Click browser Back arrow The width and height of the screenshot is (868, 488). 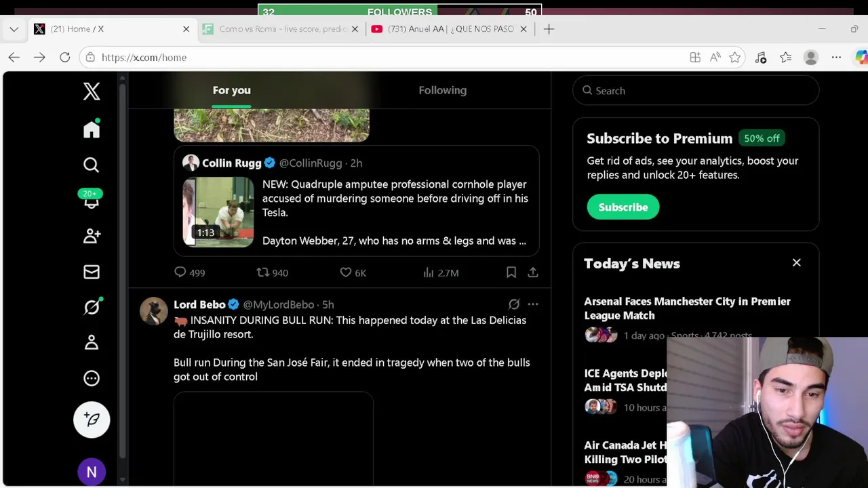[x=14, y=58]
